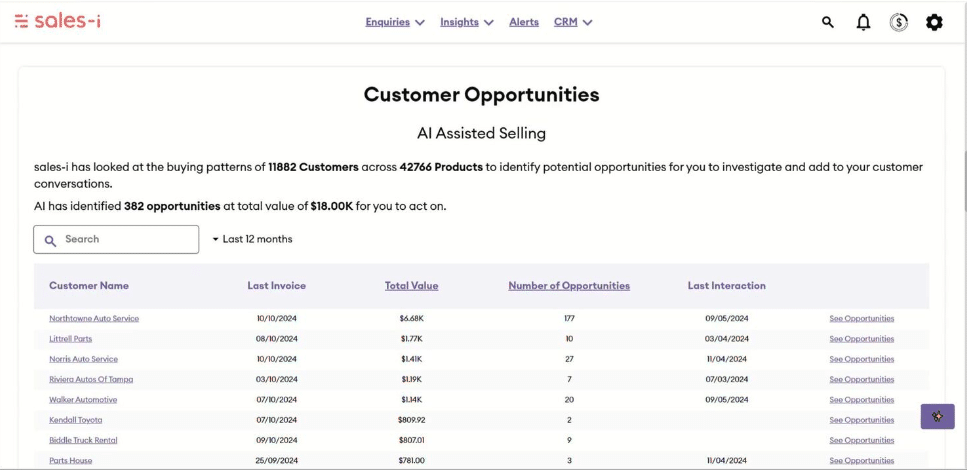The width and height of the screenshot is (967, 470).
Task: Click the $1.77K total value cell
Action: [x=411, y=339]
